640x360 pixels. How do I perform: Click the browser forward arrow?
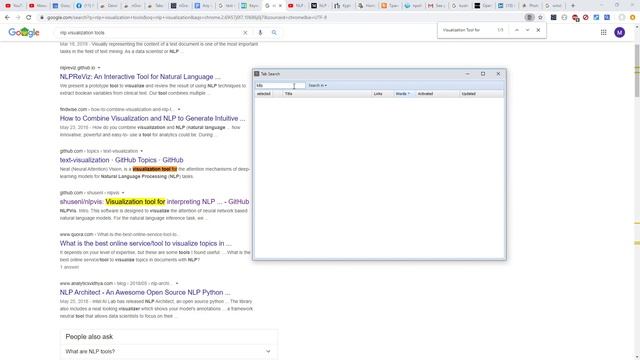click(x=18, y=18)
